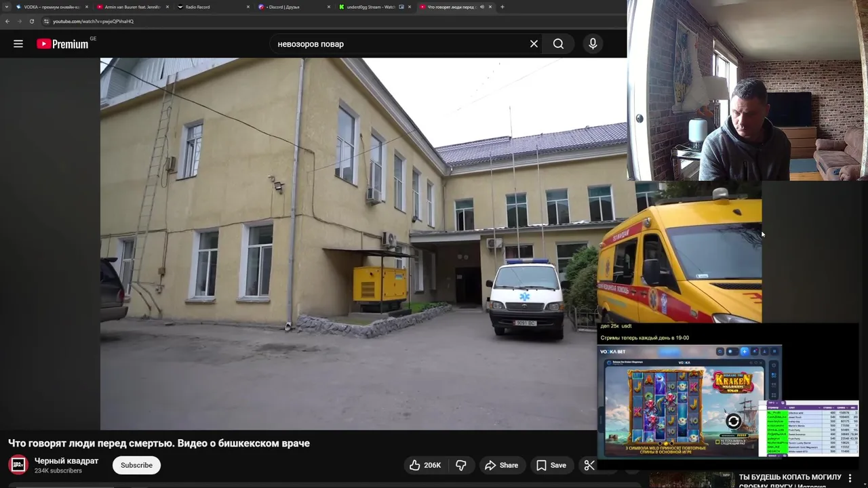Like the video showing 206K

point(426,465)
